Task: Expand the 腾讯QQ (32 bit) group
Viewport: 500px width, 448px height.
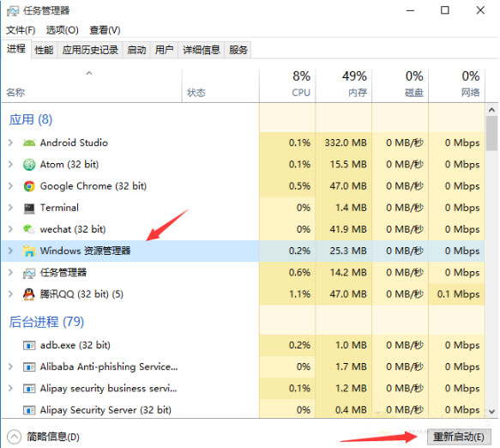Action: point(10,294)
